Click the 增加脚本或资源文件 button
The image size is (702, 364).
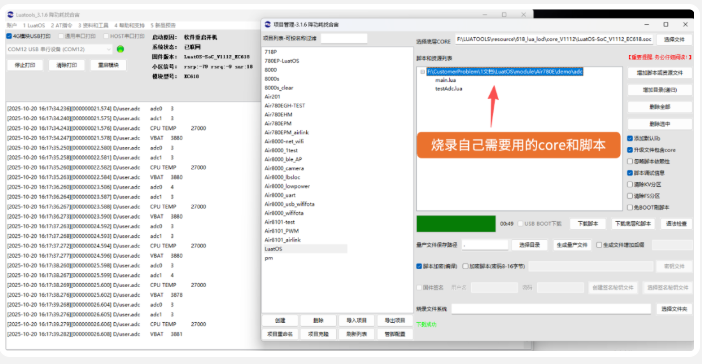tap(659, 73)
